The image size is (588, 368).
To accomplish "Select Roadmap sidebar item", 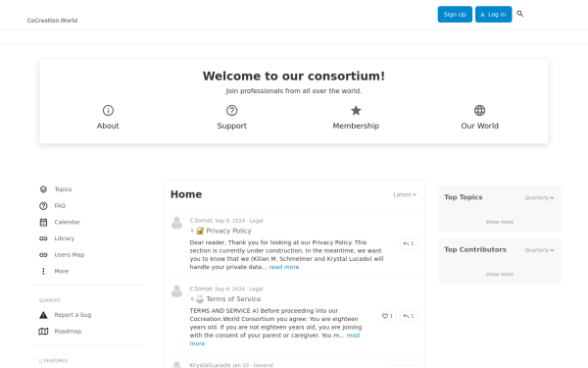I will click(68, 332).
